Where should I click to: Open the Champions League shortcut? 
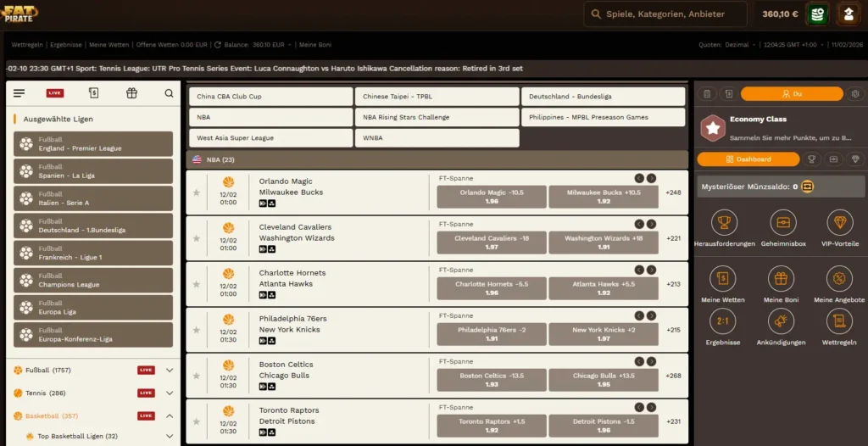tap(93, 281)
